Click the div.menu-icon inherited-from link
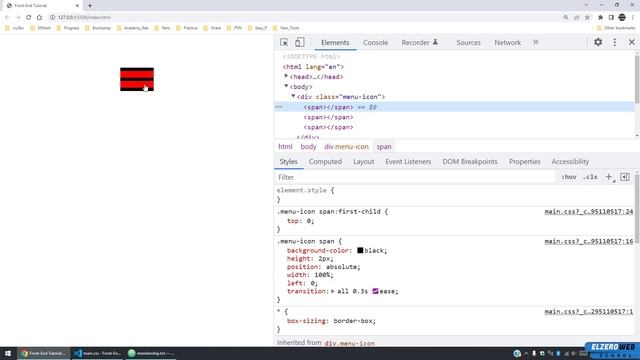 pos(349,343)
